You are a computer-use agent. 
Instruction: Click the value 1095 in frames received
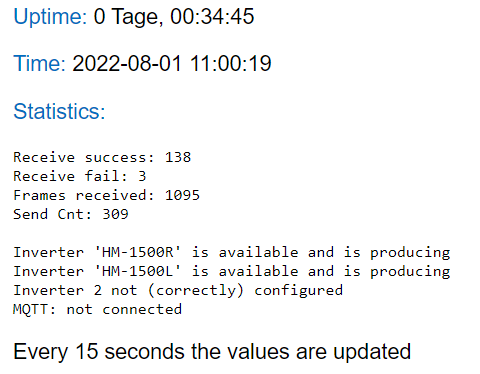[182, 195]
